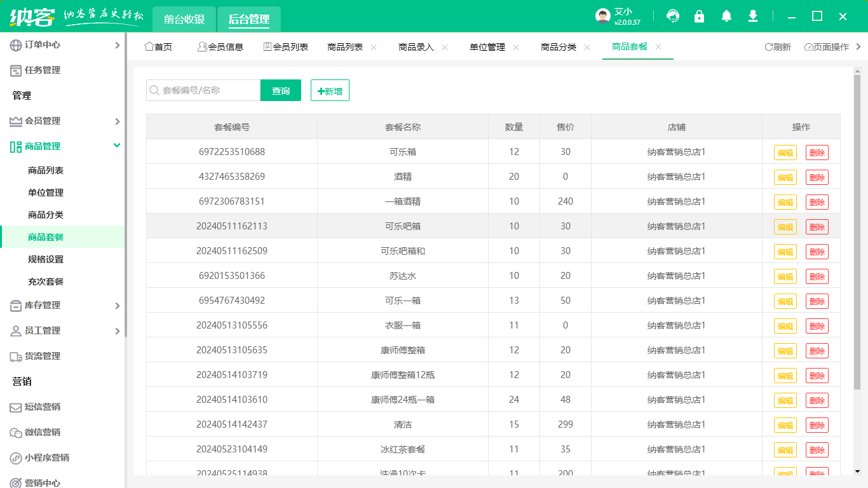Edit the 清洁 package

point(785,425)
